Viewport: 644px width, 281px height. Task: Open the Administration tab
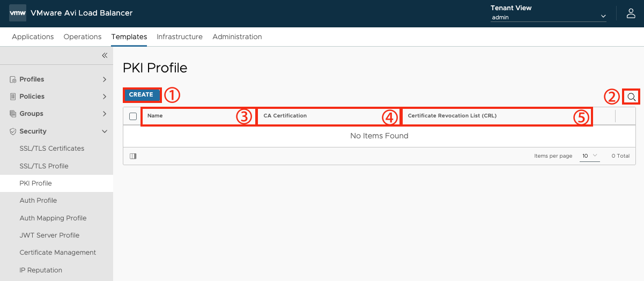tap(237, 37)
